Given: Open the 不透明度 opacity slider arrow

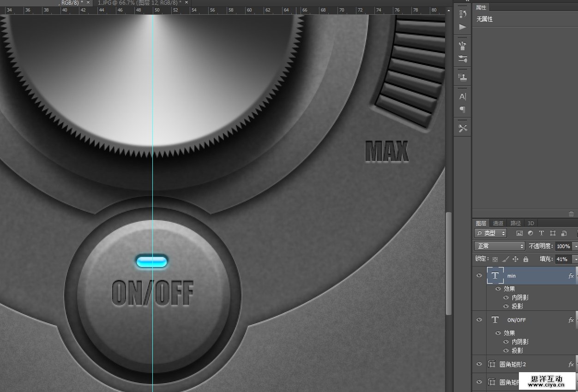Looking at the screenshot, I should pyautogui.click(x=575, y=246).
